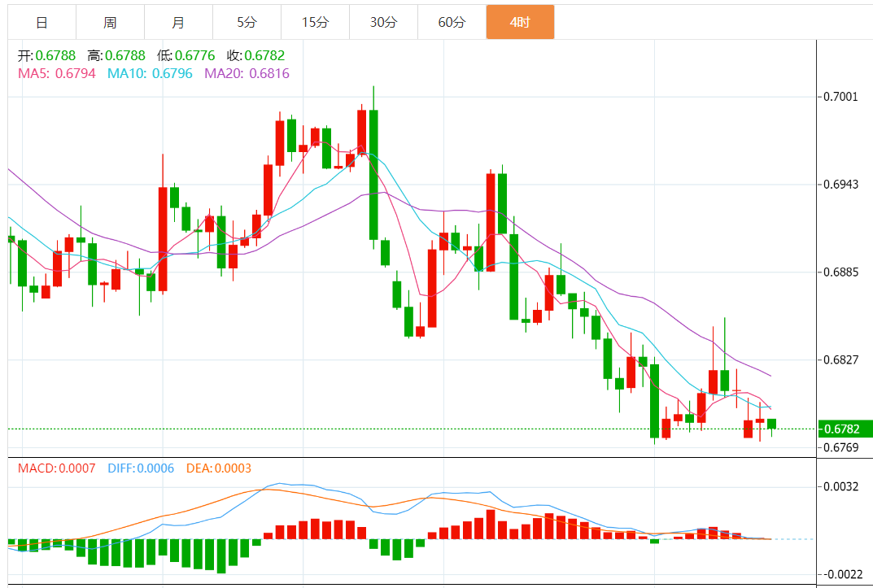Click the MA10: 0.6796 indicator label
Viewport: 873px width, 588px height.
pos(150,73)
